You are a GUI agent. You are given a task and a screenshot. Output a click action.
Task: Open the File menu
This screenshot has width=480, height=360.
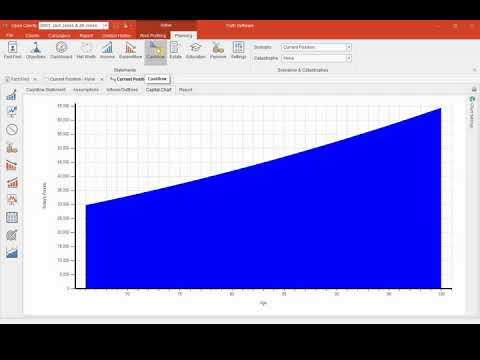pos(10,35)
